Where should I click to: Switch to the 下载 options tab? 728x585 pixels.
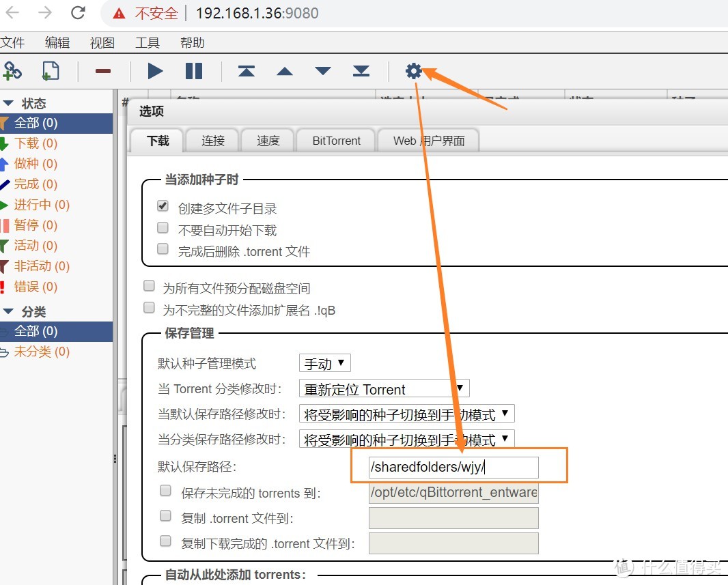pyautogui.click(x=157, y=141)
